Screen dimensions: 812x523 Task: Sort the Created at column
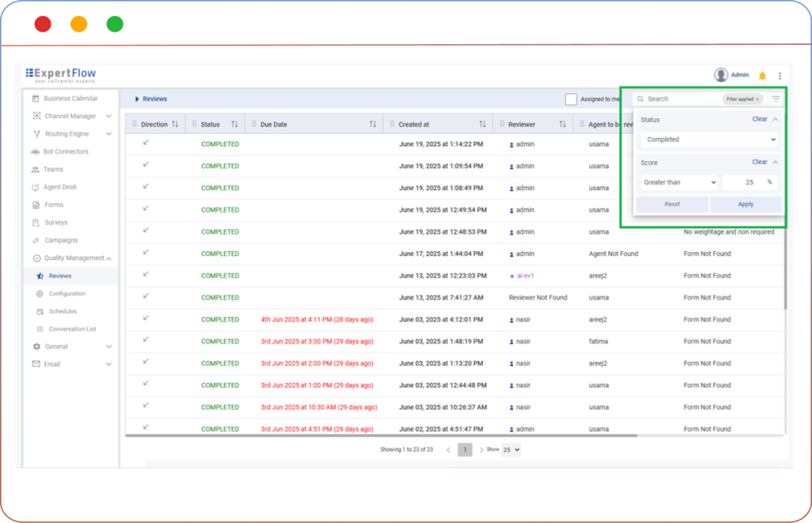point(482,124)
